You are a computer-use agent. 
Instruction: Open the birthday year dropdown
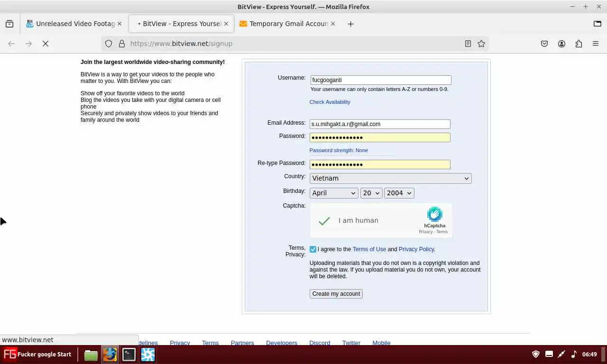(x=399, y=193)
